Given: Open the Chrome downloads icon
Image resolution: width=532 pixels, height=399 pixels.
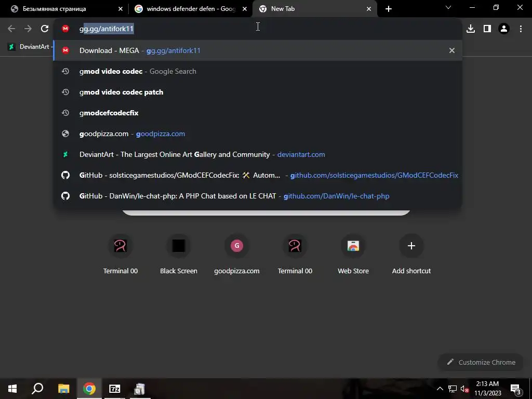Looking at the screenshot, I should click(471, 29).
